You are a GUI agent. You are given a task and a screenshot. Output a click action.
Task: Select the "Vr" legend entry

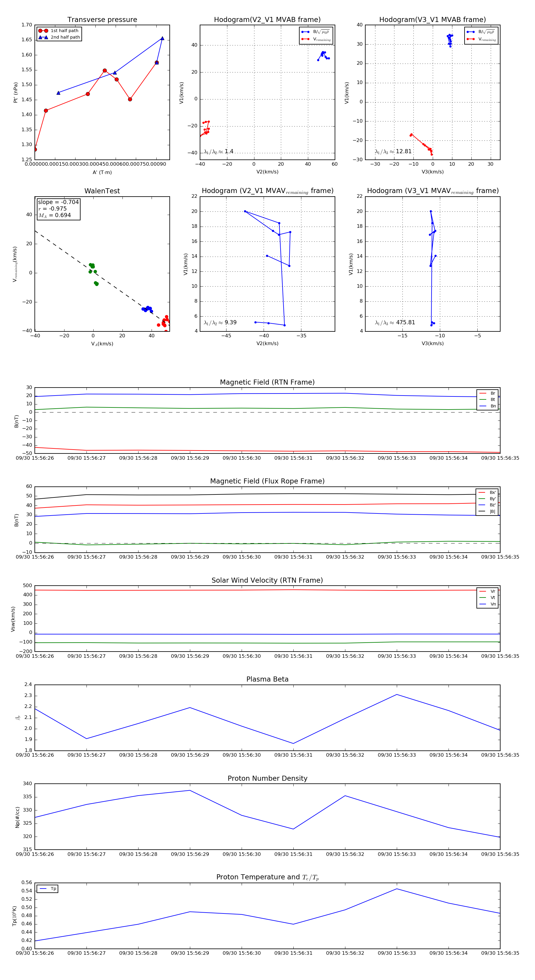(x=487, y=591)
